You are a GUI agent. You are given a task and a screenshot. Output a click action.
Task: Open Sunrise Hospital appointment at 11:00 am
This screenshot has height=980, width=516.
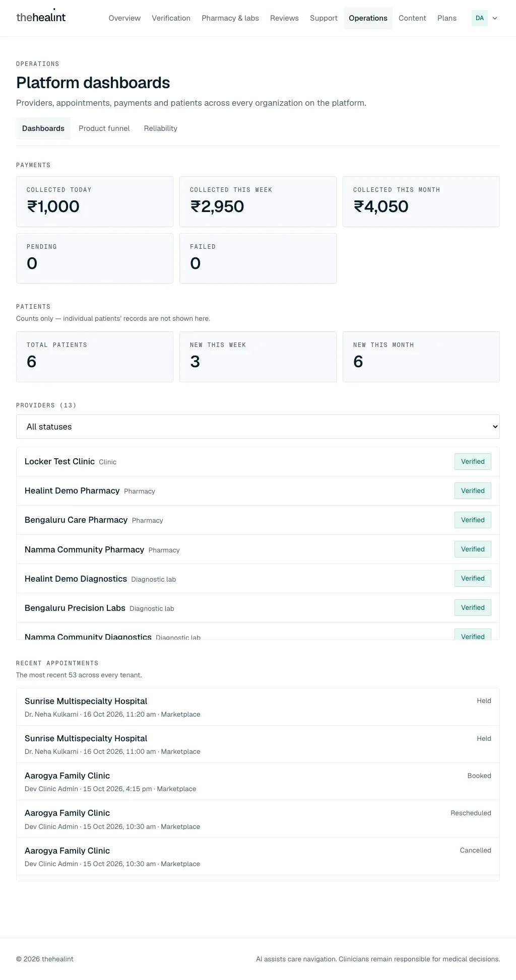[x=258, y=744]
